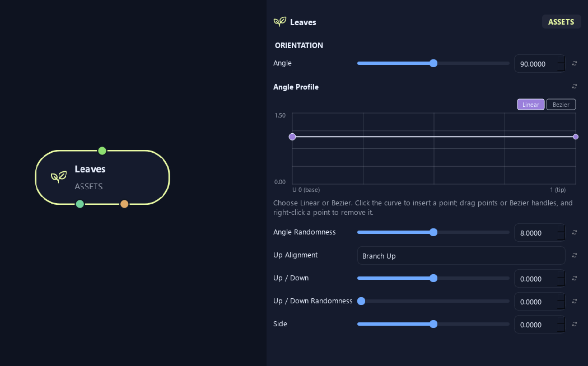Reset the Angle value
This screenshot has height=366, width=588.
(x=574, y=63)
